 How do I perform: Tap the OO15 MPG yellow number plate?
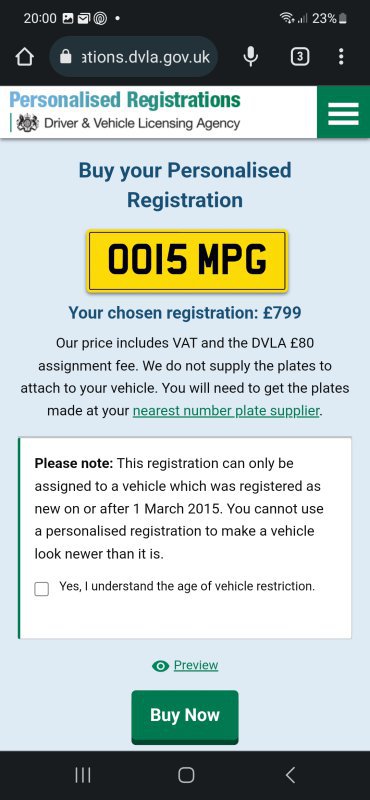187,261
